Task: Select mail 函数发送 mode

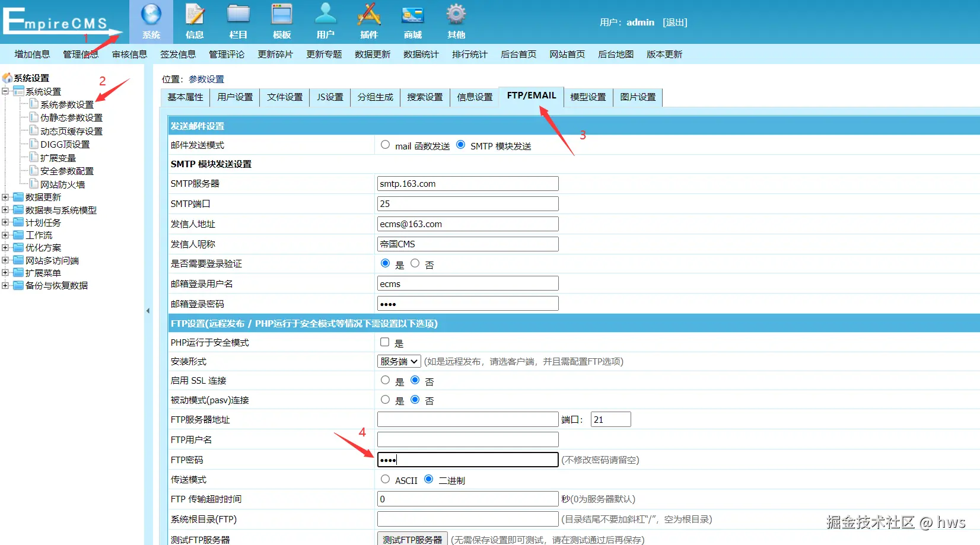Action: pos(386,145)
